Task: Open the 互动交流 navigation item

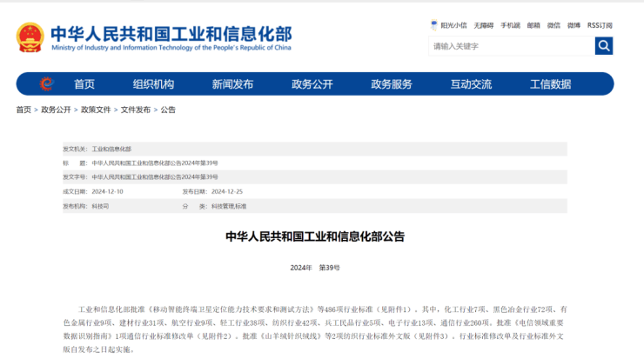Action: (x=471, y=84)
